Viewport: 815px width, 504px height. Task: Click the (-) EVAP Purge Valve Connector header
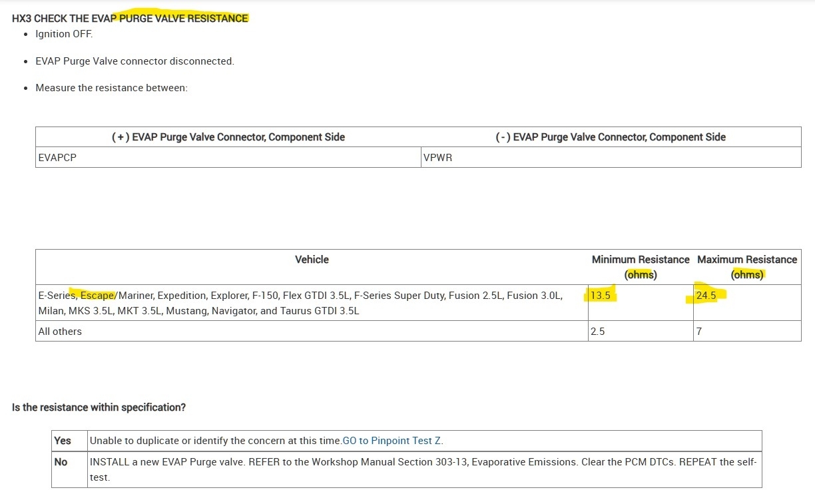coord(610,136)
